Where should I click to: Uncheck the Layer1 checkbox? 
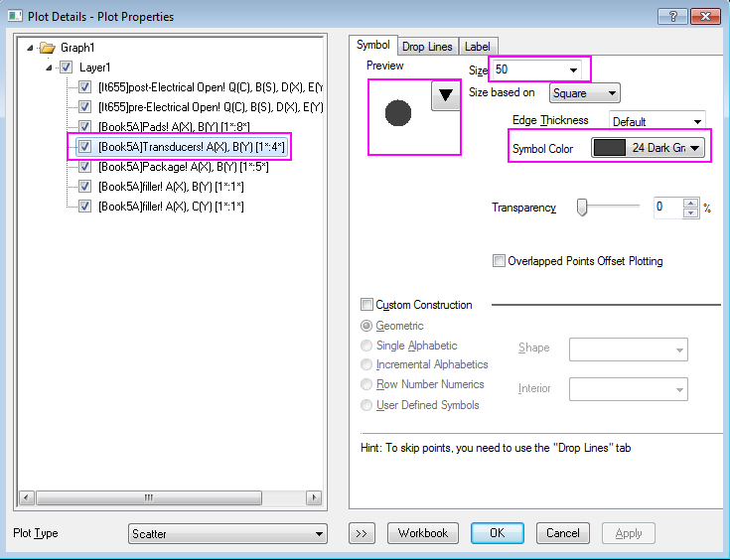pos(67,68)
